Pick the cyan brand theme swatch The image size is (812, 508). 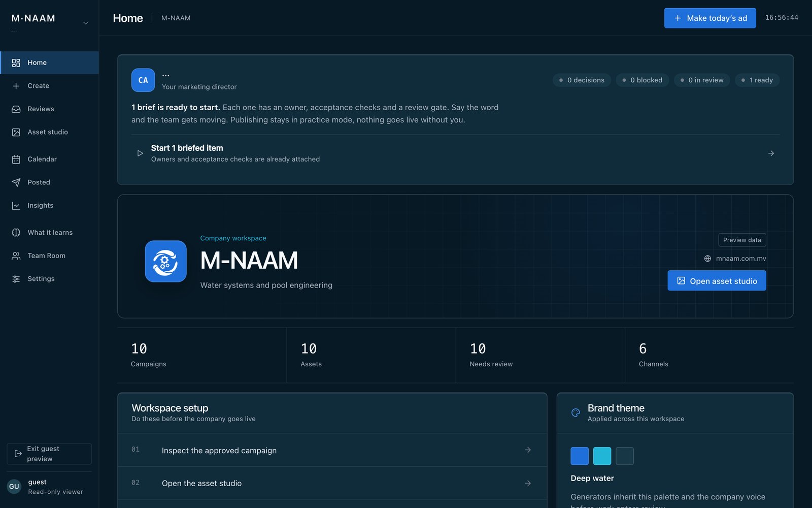[x=602, y=456]
